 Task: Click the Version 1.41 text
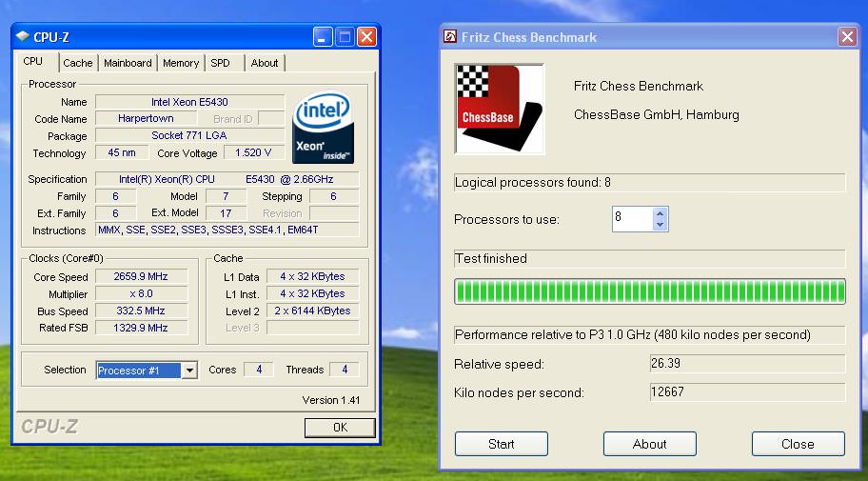(331, 400)
